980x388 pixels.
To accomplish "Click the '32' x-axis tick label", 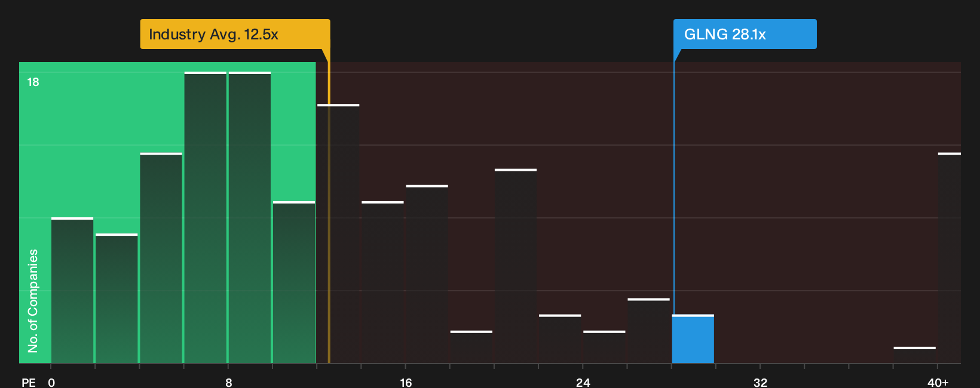I will (x=760, y=382).
